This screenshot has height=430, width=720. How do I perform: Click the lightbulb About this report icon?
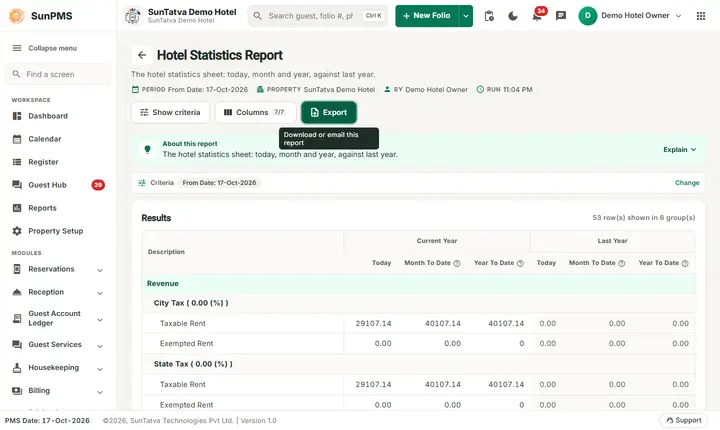point(147,149)
